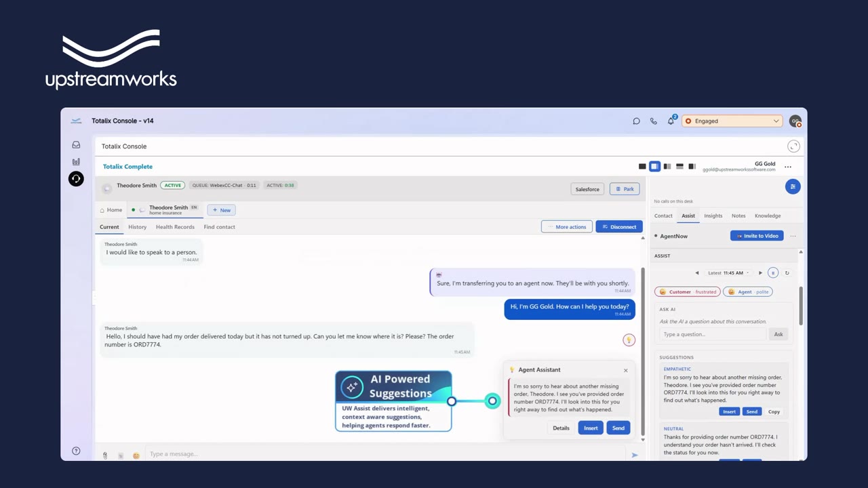The image size is (868, 488).
Task: Refresh the Assist panel
Action: coord(787,273)
